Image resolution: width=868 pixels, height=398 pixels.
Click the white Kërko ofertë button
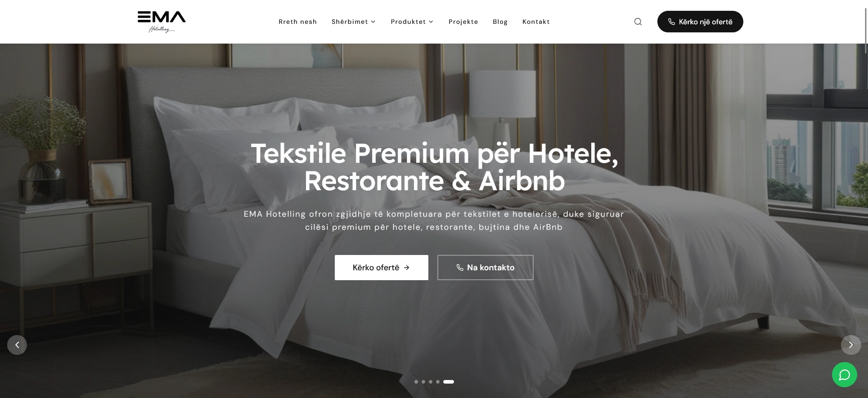tap(382, 268)
